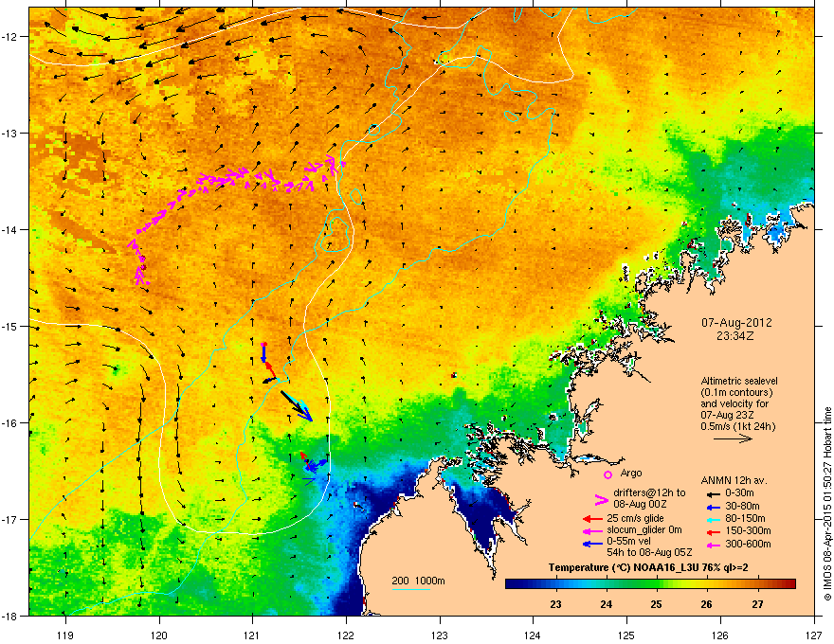Click the latitude axis label -17
Viewport: 834px width, 644px height.
pyautogui.click(x=10, y=519)
